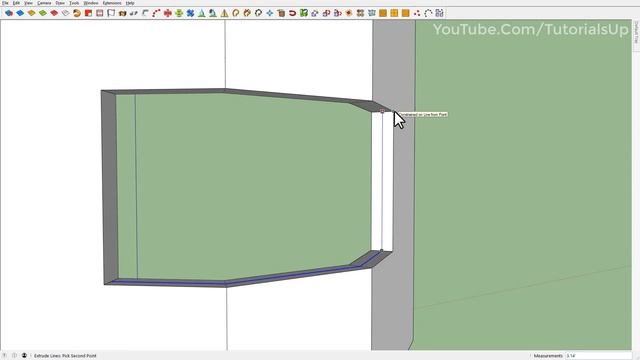This screenshot has width=640, height=360.
Task: Open the Camera menu
Action: [x=44, y=3]
